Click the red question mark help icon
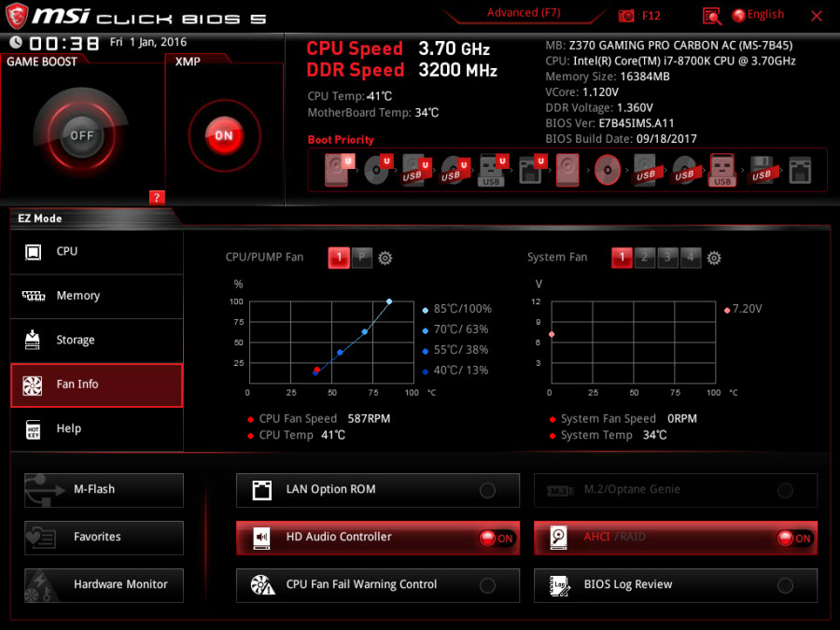 157,197
